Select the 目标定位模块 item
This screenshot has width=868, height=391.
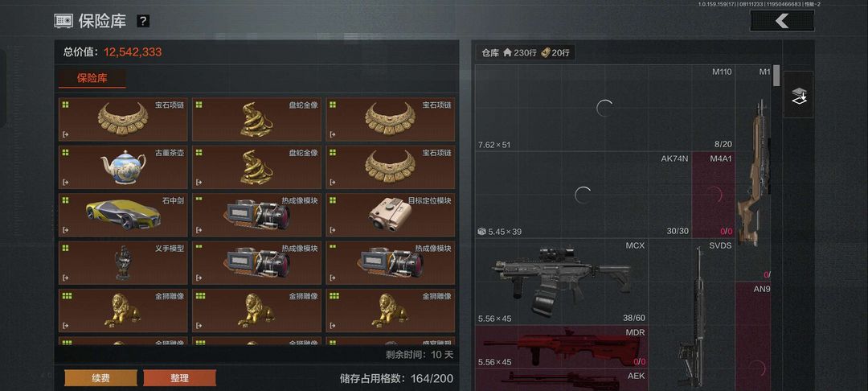pyautogui.click(x=391, y=215)
